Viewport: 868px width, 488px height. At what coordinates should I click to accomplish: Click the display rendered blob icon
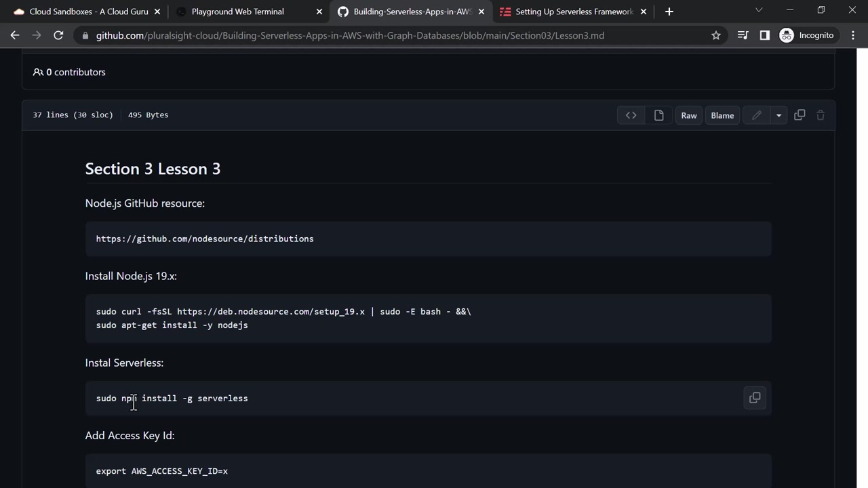click(x=658, y=115)
